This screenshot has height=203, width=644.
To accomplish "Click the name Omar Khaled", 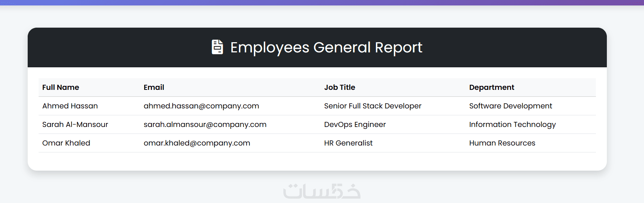I will pos(66,143).
